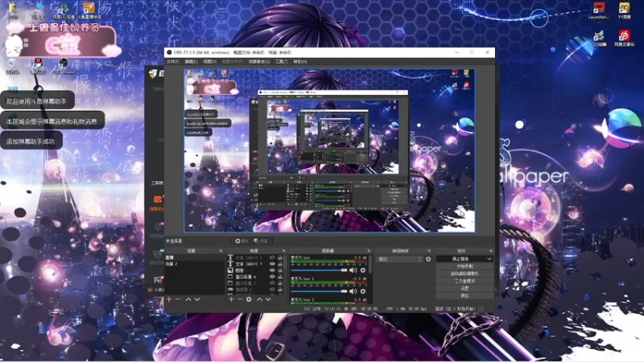
Task: Expand the arrow beside 停止推流 button
Action: (x=489, y=259)
